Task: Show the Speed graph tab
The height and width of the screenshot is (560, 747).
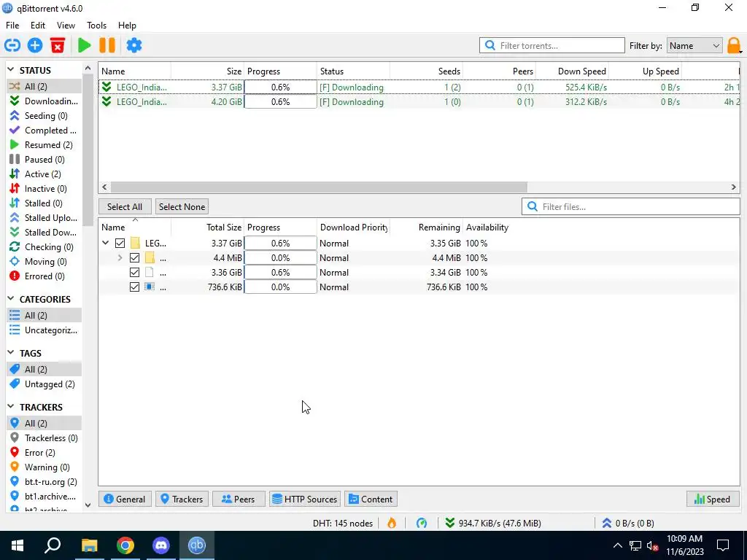Action: coord(713,499)
